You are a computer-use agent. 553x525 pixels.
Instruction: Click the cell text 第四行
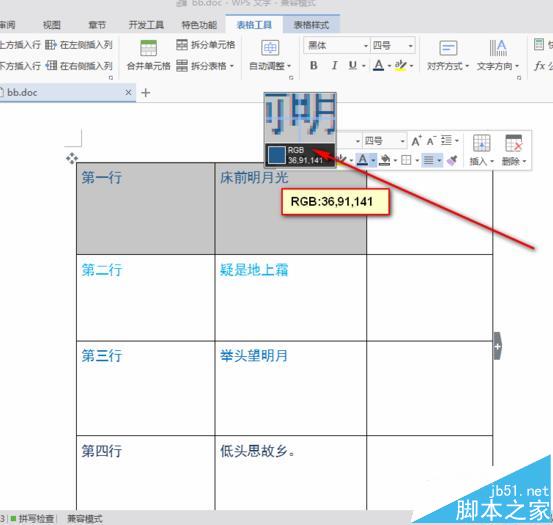click(102, 451)
